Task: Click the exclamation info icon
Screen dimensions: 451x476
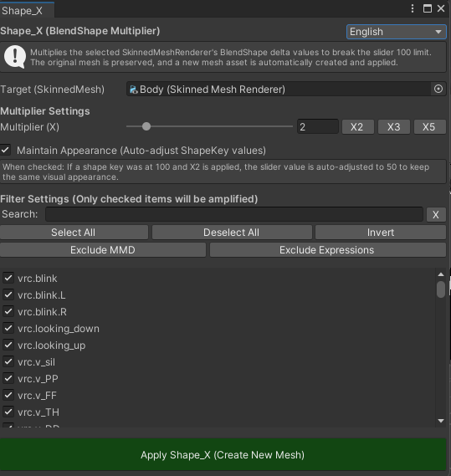Action: (x=15, y=57)
